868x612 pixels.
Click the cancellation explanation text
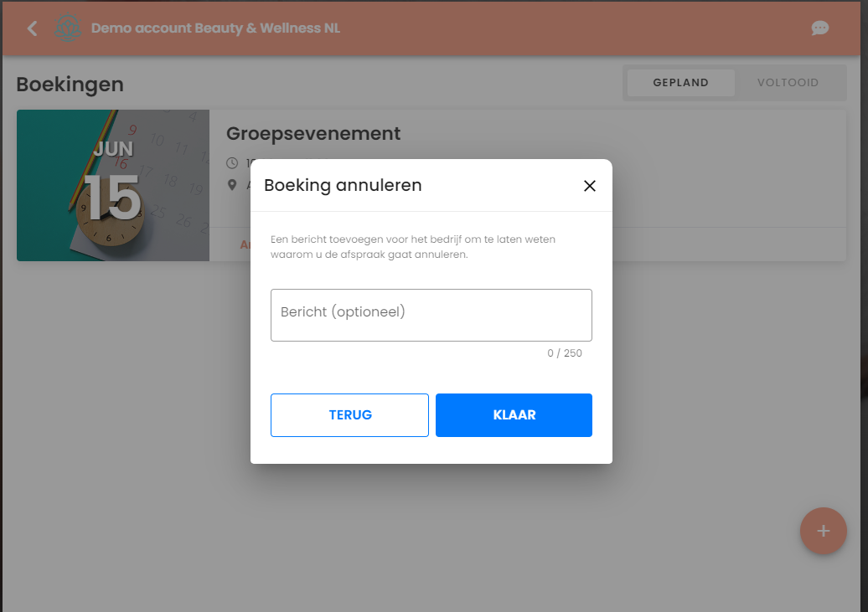coord(413,247)
